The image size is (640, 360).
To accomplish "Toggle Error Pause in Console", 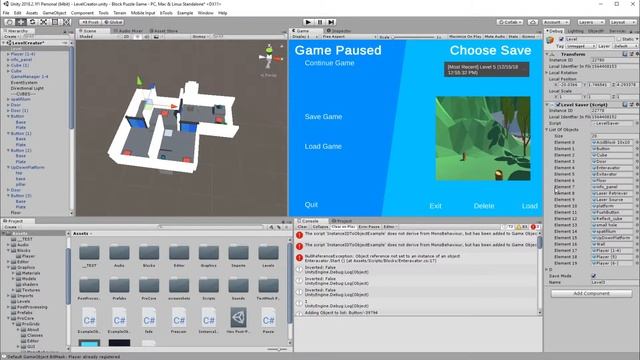I will coord(369,227).
